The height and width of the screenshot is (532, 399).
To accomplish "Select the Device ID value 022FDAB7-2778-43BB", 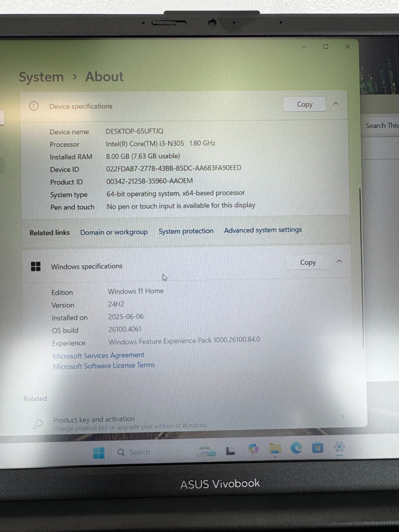I will [174, 168].
